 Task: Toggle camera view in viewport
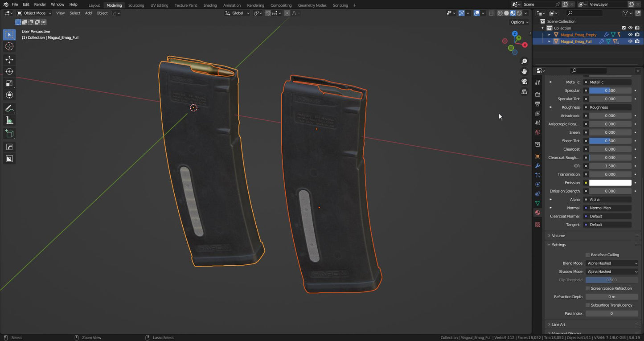coord(524,82)
